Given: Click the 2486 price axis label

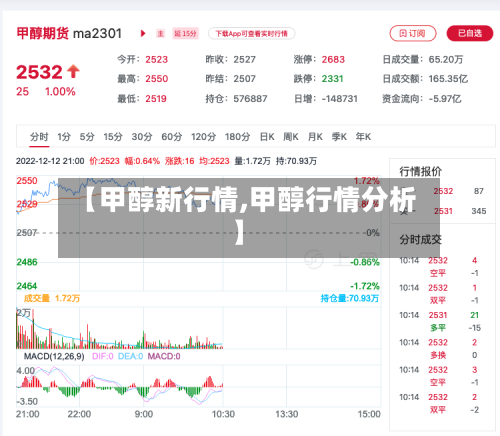Looking at the screenshot, I should pyautogui.click(x=27, y=262).
